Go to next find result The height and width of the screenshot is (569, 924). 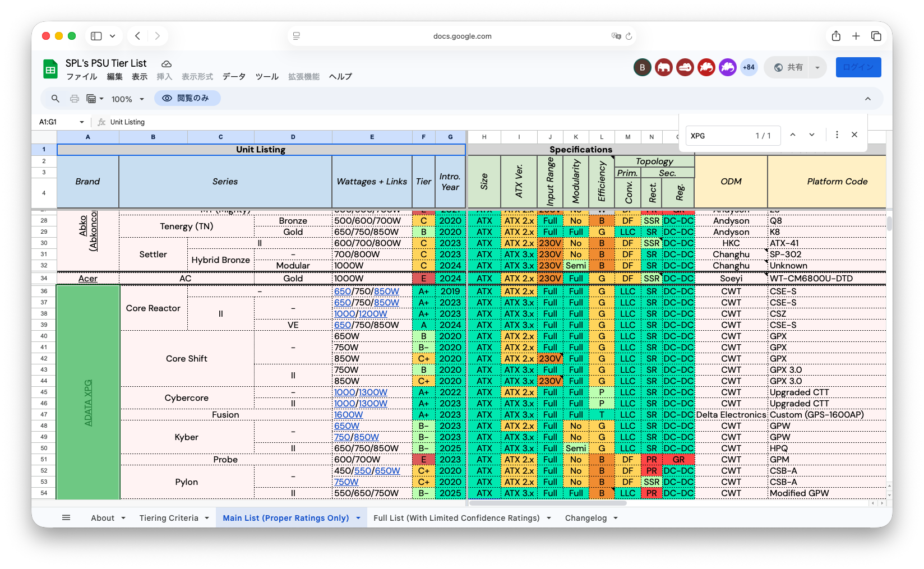click(x=812, y=135)
